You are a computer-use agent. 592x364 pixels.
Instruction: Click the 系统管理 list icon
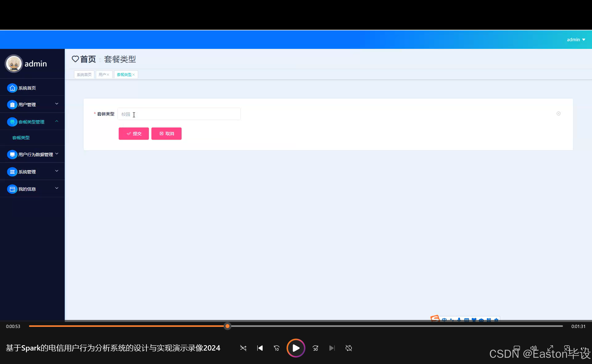coord(12,172)
